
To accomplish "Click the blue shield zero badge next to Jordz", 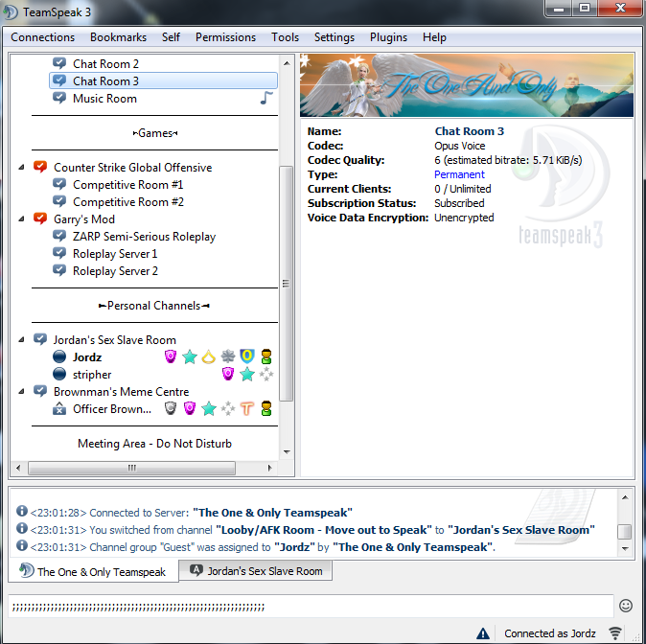I will click(x=247, y=356).
